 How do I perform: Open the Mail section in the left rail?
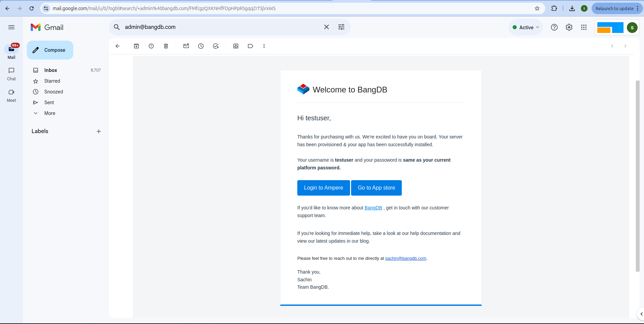pos(11,52)
